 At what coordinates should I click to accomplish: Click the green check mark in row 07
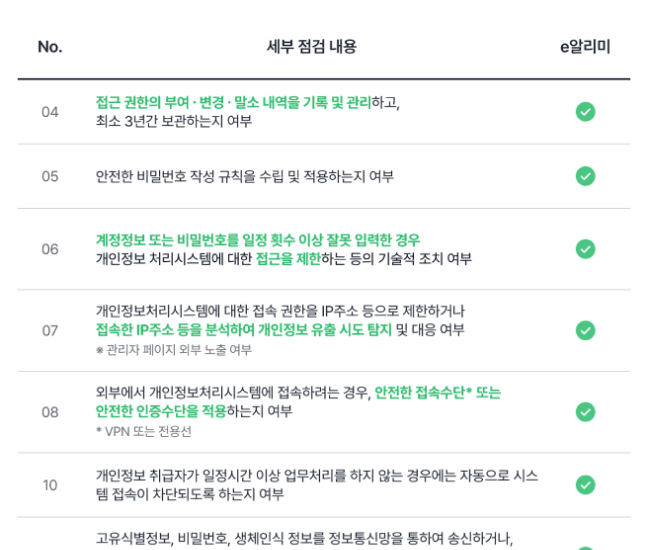pos(585,330)
